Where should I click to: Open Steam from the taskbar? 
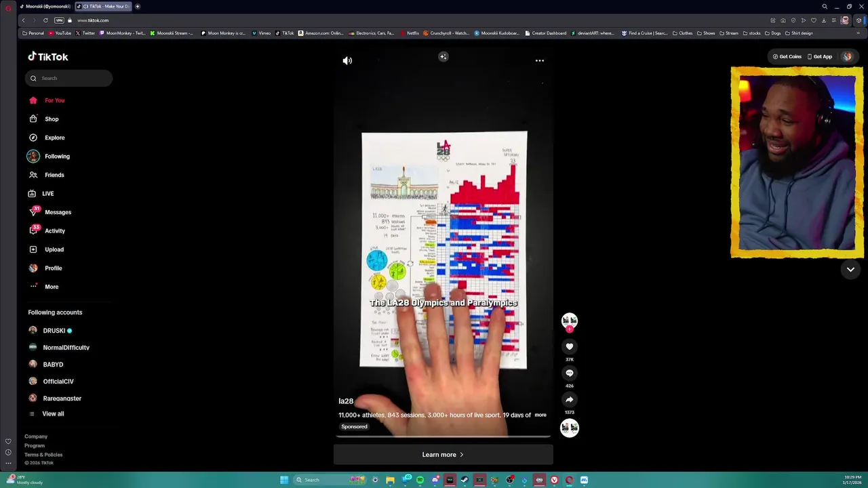click(465, 480)
